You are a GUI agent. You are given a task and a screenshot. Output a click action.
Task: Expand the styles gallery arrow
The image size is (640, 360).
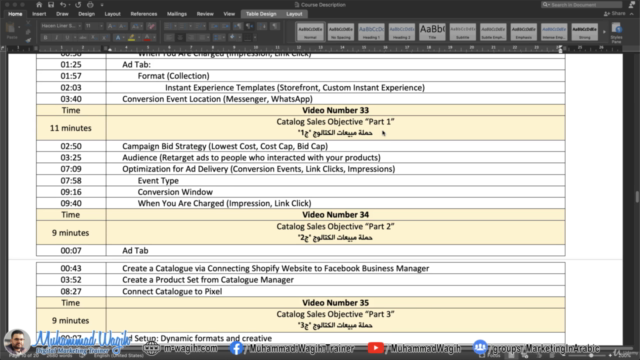[x=604, y=32]
